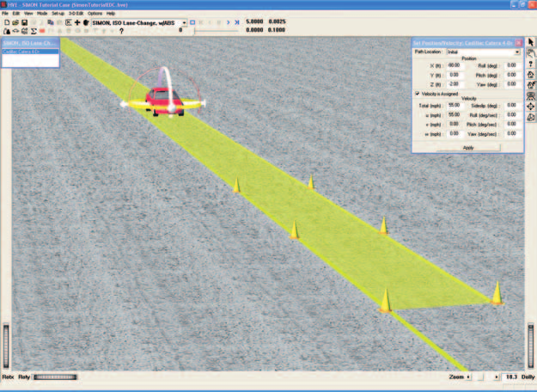The image size is (537, 392).
Task: Click the home view icon on right sidebar
Action: [x=531, y=74]
